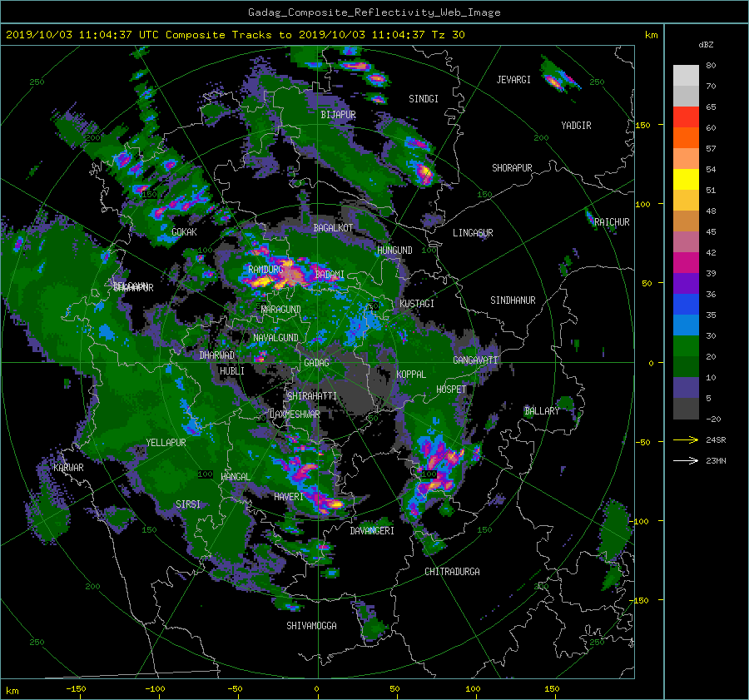The image size is (749, 700).
Task: Click the LAXMESHWAR label
Action: pyautogui.click(x=295, y=415)
